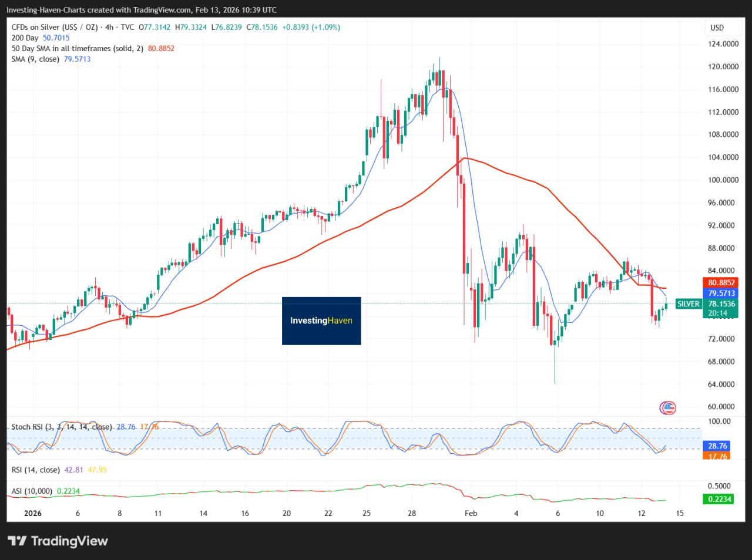
Task: Click the green 78.1536 current price badge
Action: 721,305
